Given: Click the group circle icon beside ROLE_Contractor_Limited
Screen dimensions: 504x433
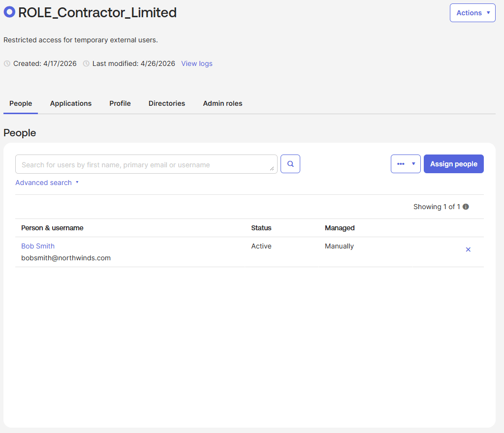Looking at the screenshot, I should pyautogui.click(x=9, y=12).
